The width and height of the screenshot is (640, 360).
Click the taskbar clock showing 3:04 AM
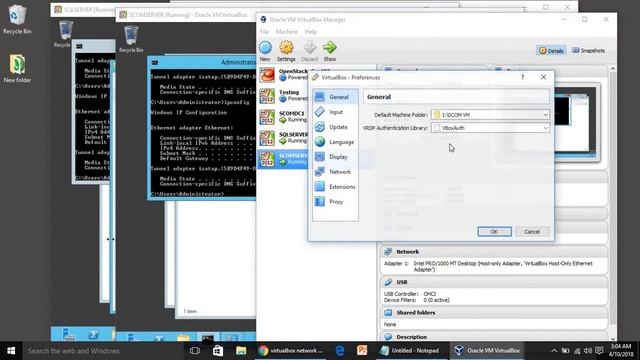(x=621, y=351)
